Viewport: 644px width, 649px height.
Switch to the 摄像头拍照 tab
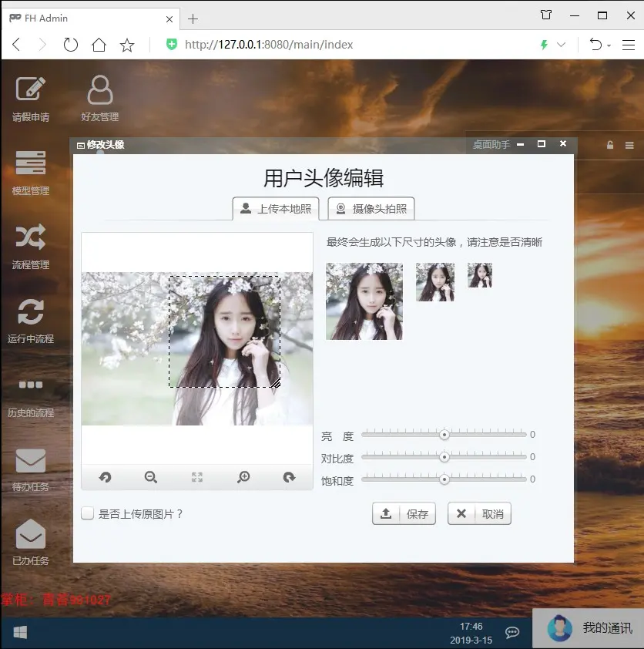pyautogui.click(x=371, y=209)
